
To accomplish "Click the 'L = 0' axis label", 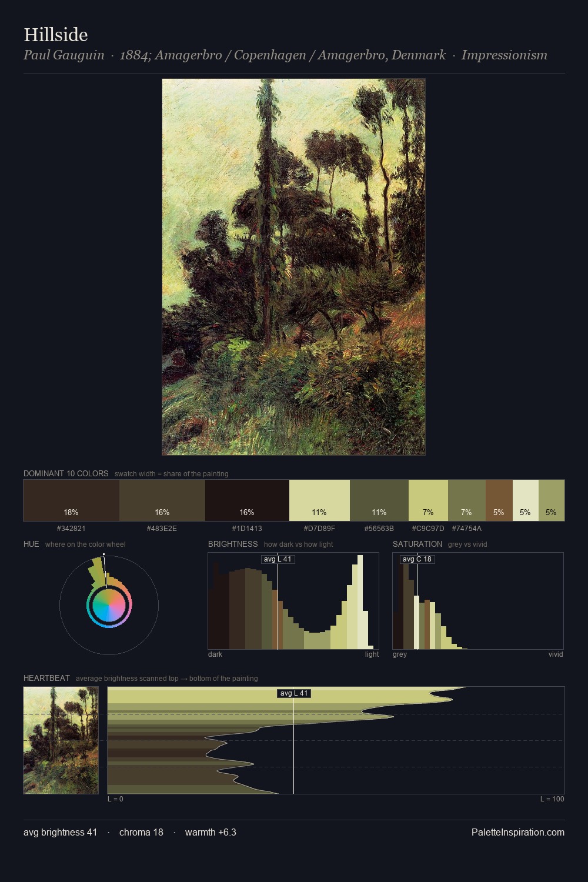I will tap(115, 799).
